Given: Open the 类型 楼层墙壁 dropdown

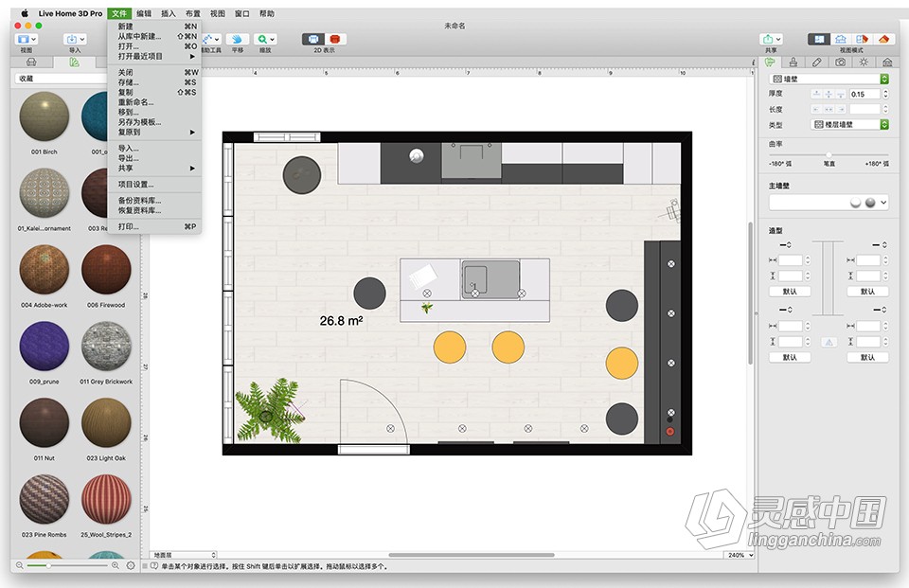Looking at the screenshot, I should pyautogui.click(x=849, y=125).
